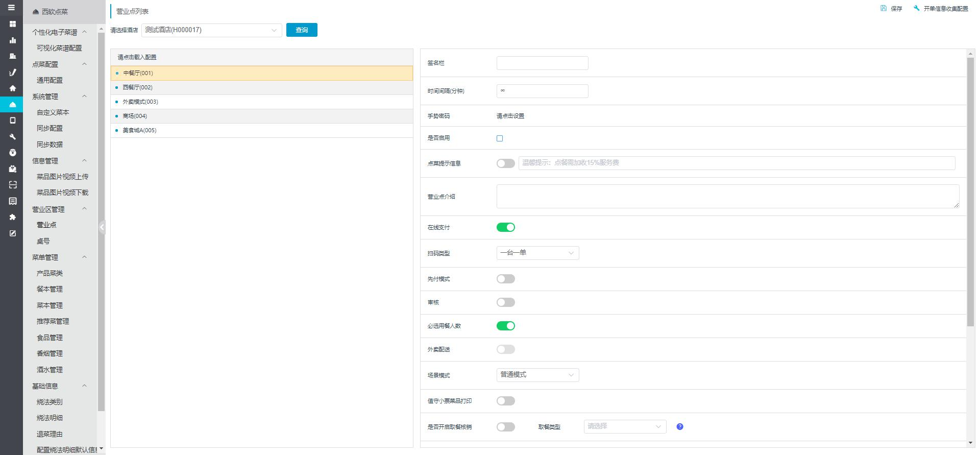
Task: Click the scan frame icon in sidebar
Action: [13, 185]
